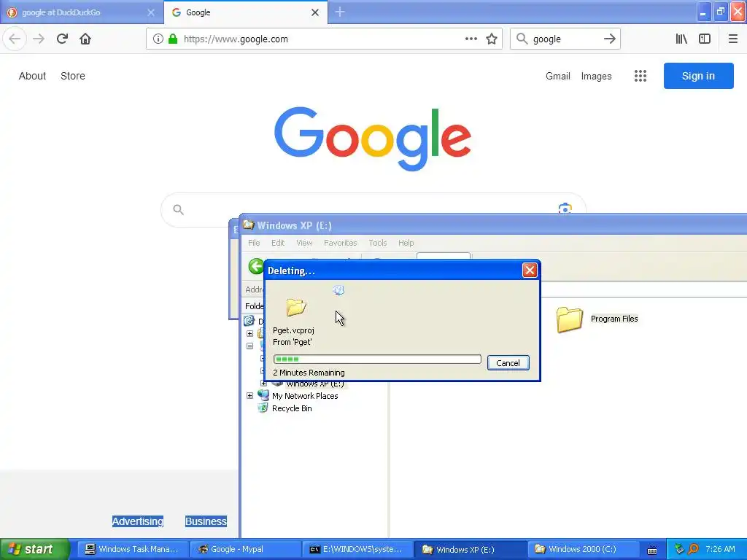The height and width of the screenshot is (560, 747).
Task: Reload the Google page
Action: (x=62, y=39)
